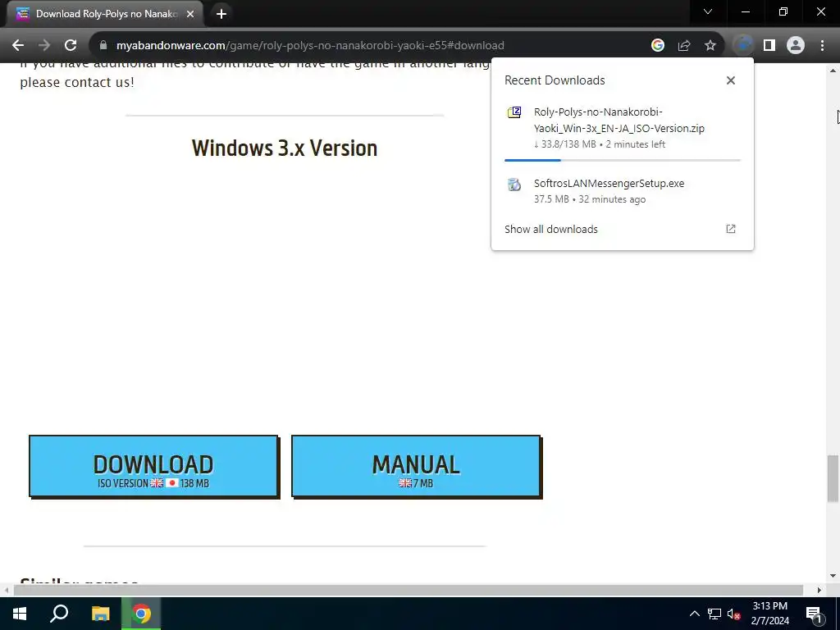Click the horizontal scroll right arrow
The image size is (840, 630).
coord(819,590)
